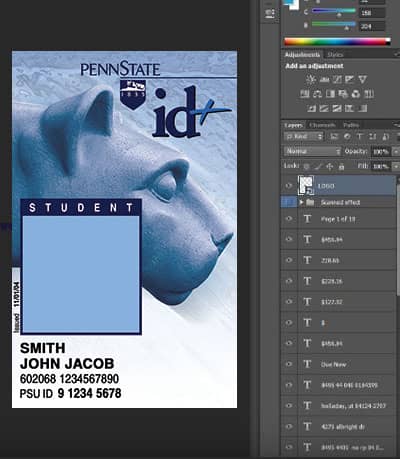Switch to the Adjustments tab
This screenshot has height=459, width=400.
[x=302, y=54]
